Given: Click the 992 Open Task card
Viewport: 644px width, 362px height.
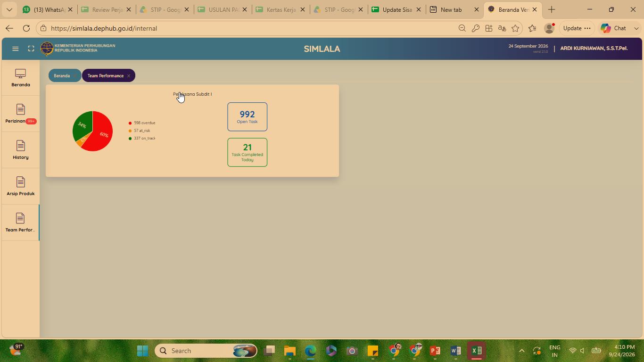Looking at the screenshot, I should 247,116.
